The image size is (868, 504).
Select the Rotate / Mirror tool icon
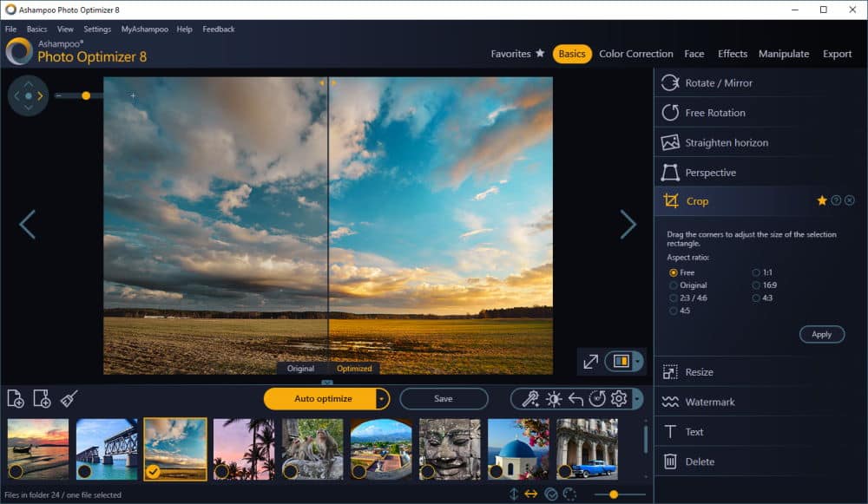670,83
